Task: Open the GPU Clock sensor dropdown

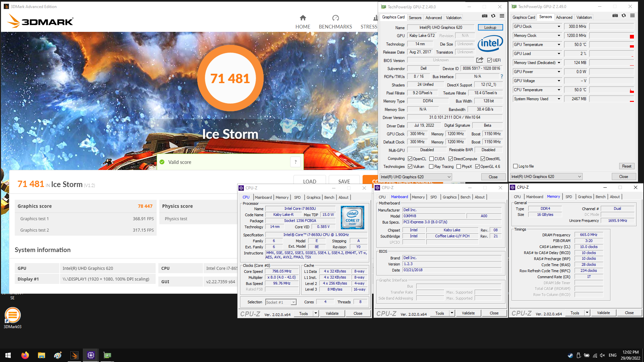Action: [559, 26]
